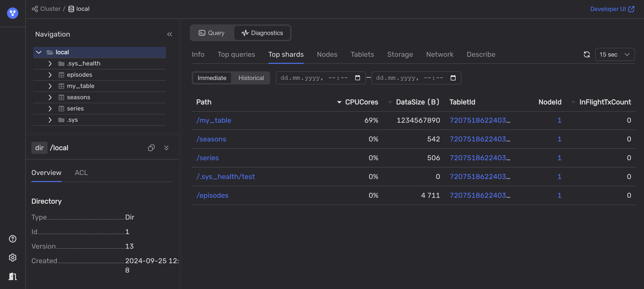This screenshot has width=644, height=289.
Task: Switch to Historical mode
Action: 251,78
